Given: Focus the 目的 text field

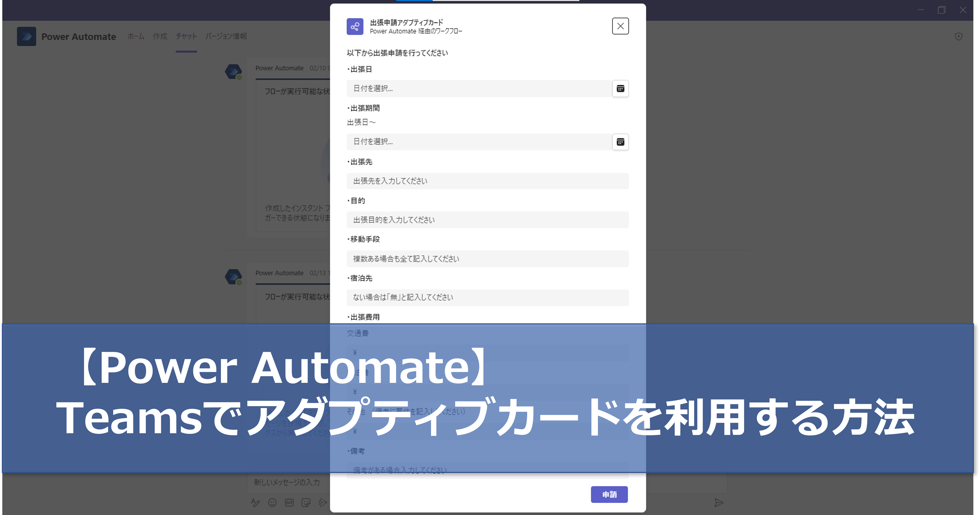Looking at the screenshot, I should click(487, 220).
